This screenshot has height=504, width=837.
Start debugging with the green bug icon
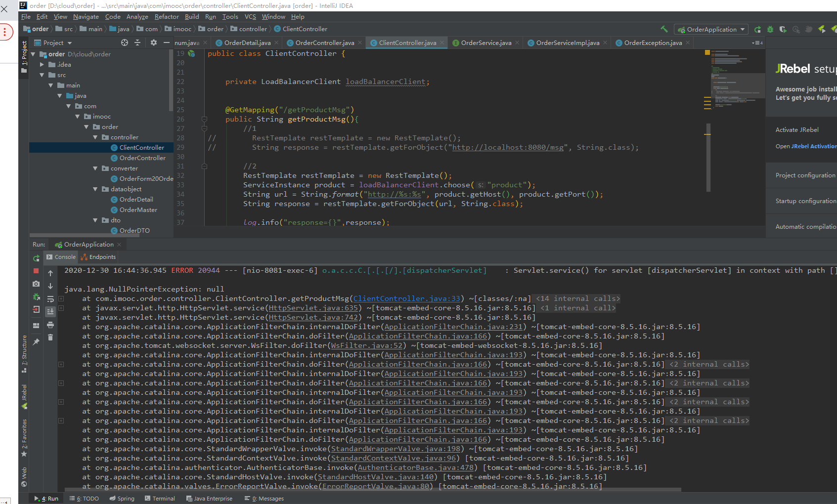(x=770, y=29)
